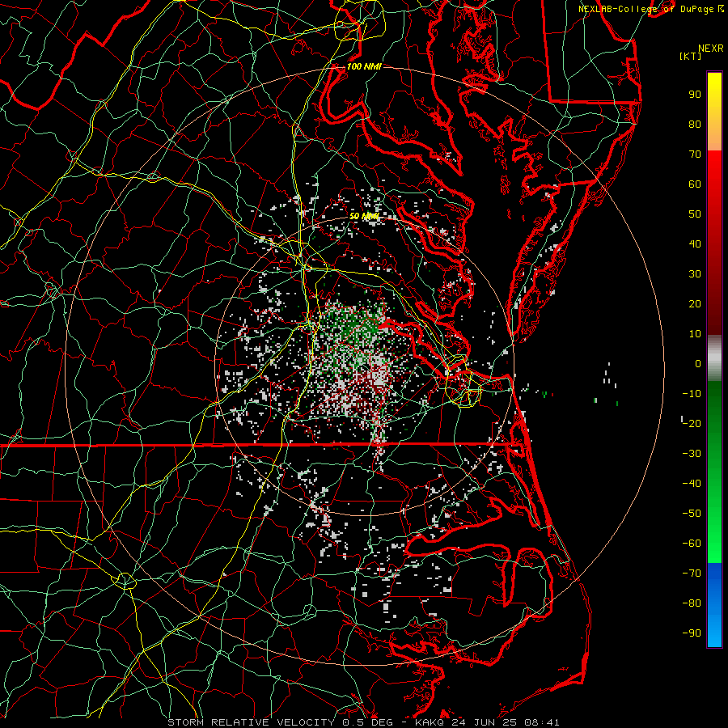This screenshot has height=728, width=728.
Task: Click the 70 value on the velocity scale
Action: tap(695, 154)
